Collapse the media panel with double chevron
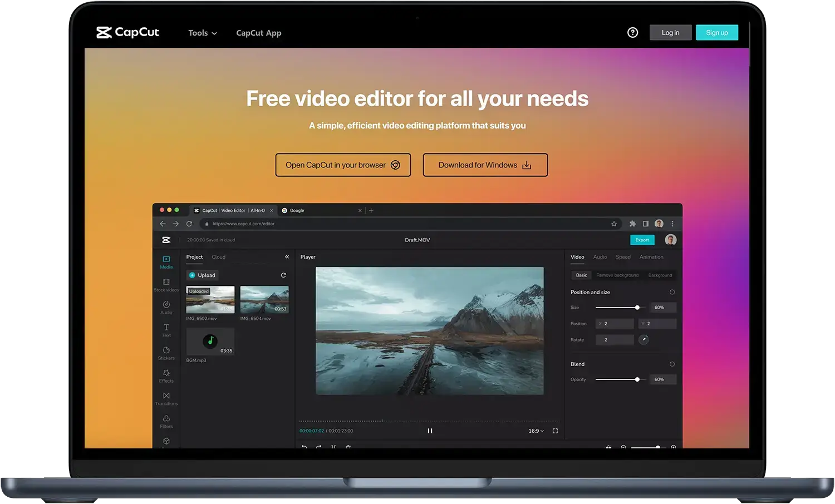 [287, 257]
